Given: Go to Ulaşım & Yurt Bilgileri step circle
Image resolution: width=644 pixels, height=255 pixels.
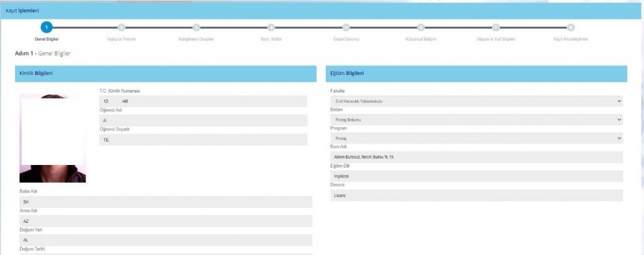Looking at the screenshot, I should 496,28.
